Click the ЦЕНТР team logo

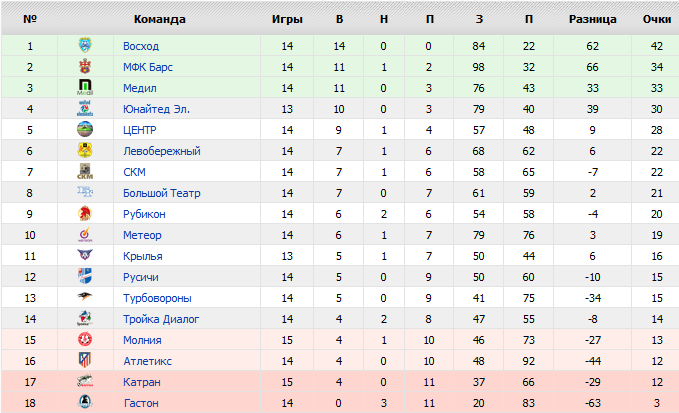85,130
